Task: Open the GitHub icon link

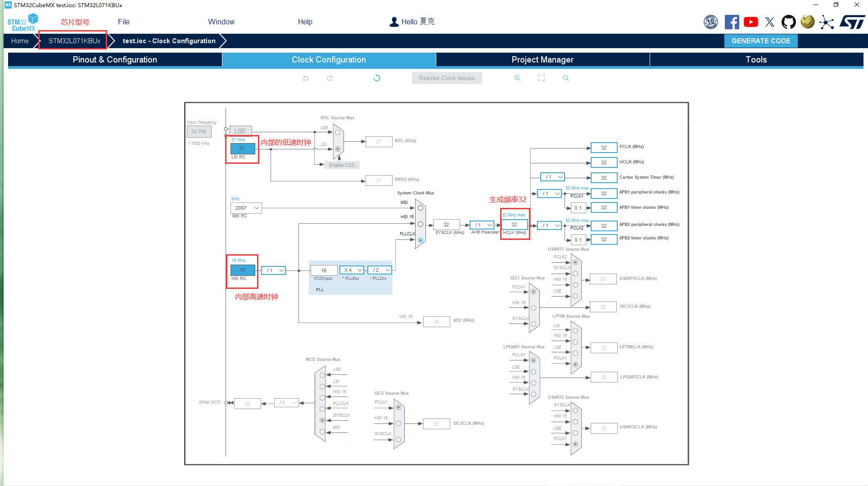Action: (x=788, y=22)
